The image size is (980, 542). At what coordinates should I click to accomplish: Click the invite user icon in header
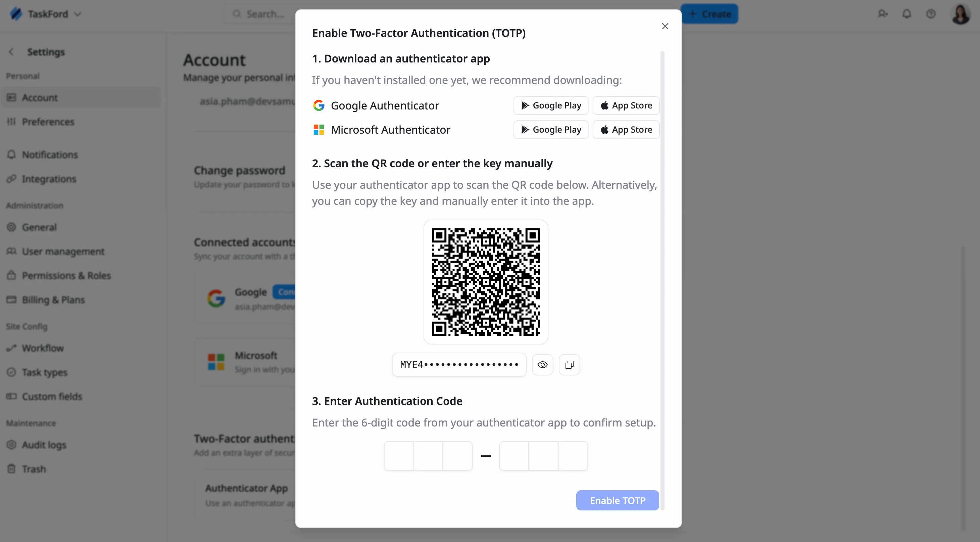click(x=883, y=14)
